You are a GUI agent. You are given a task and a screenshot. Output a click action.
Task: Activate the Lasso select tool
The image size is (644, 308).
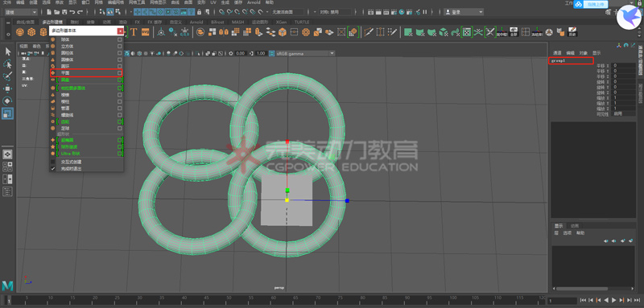[8, 64]
